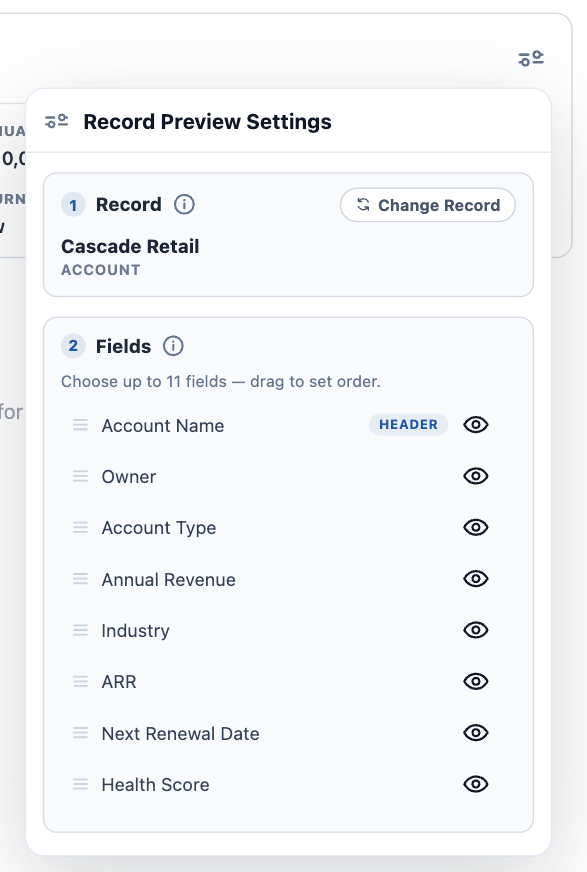
Task: Click the Change Record button
Action: tap(427, 205)
